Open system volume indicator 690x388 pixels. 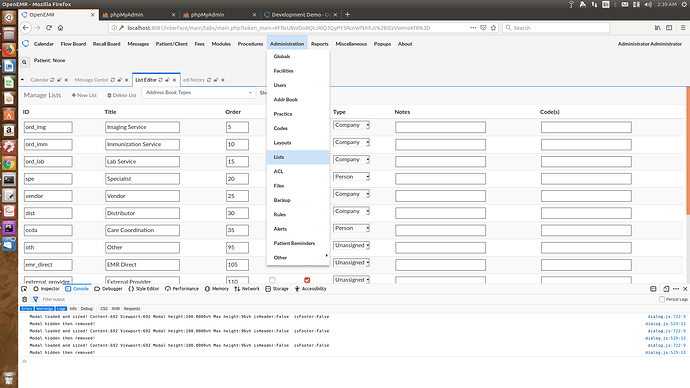(x=648, y=4)
